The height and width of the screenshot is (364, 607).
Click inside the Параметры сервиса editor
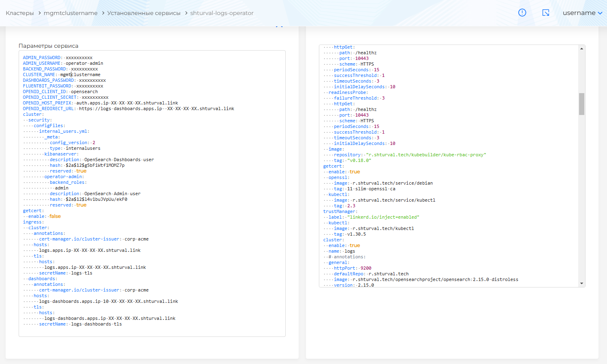click(152, 194)
